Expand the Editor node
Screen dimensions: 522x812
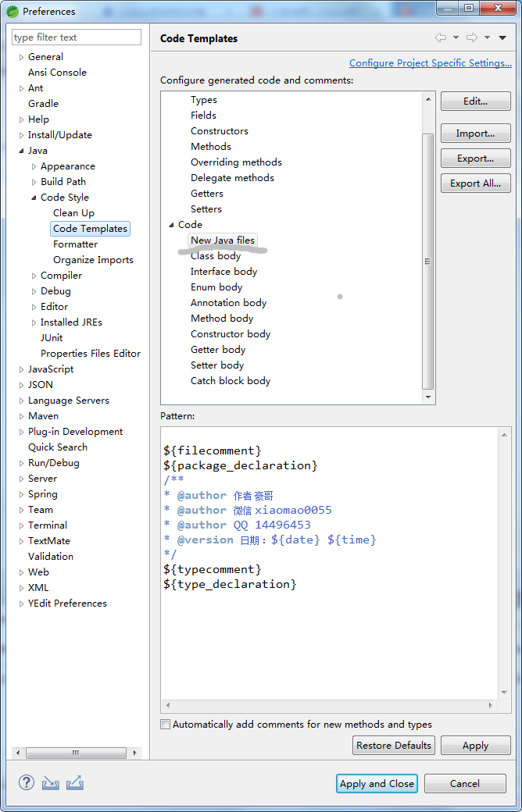(34, 307)
